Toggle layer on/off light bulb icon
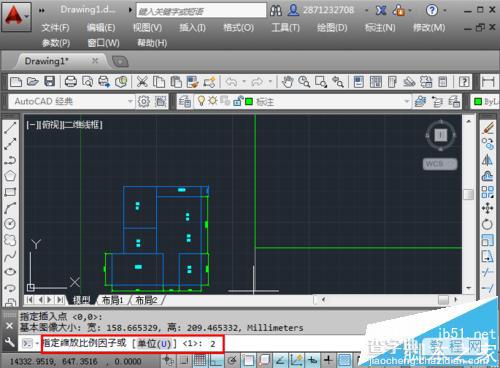This screenshot has height=368, width=500. pos(201,101)
